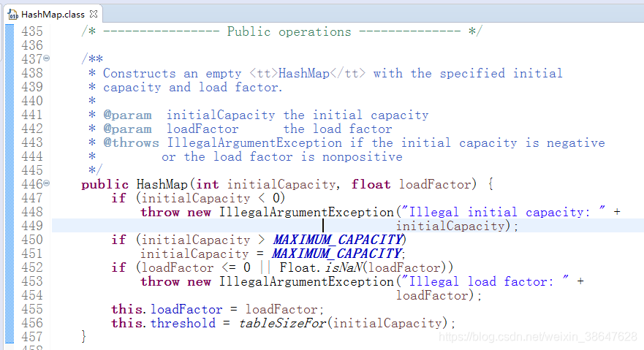
Task: Click line number 435 in the gutter
Action: tap(32, 31)
